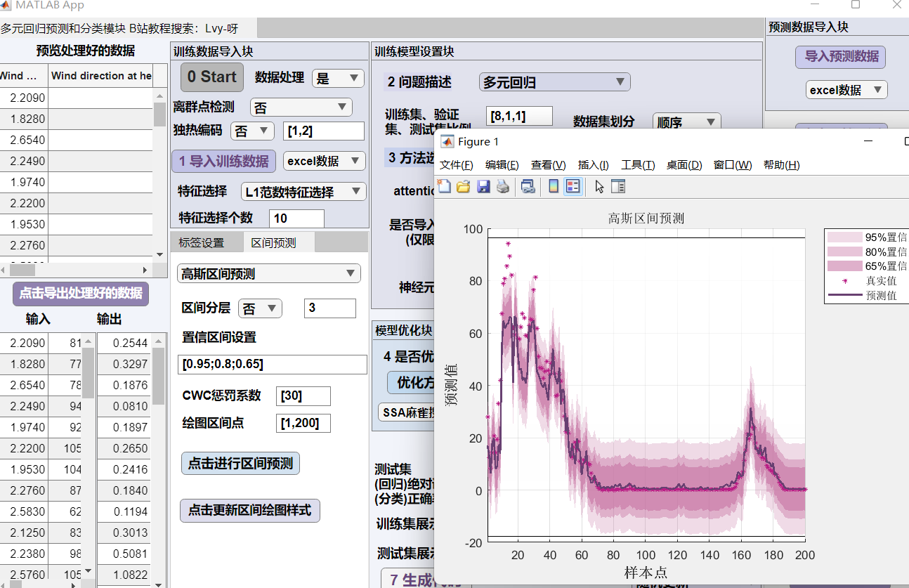
Task: Select the Edit Plot arrow tool
Action: 599,186
